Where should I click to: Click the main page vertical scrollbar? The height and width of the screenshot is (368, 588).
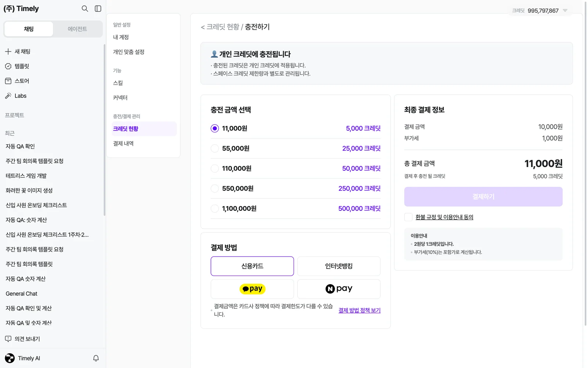tap(585, 164)
